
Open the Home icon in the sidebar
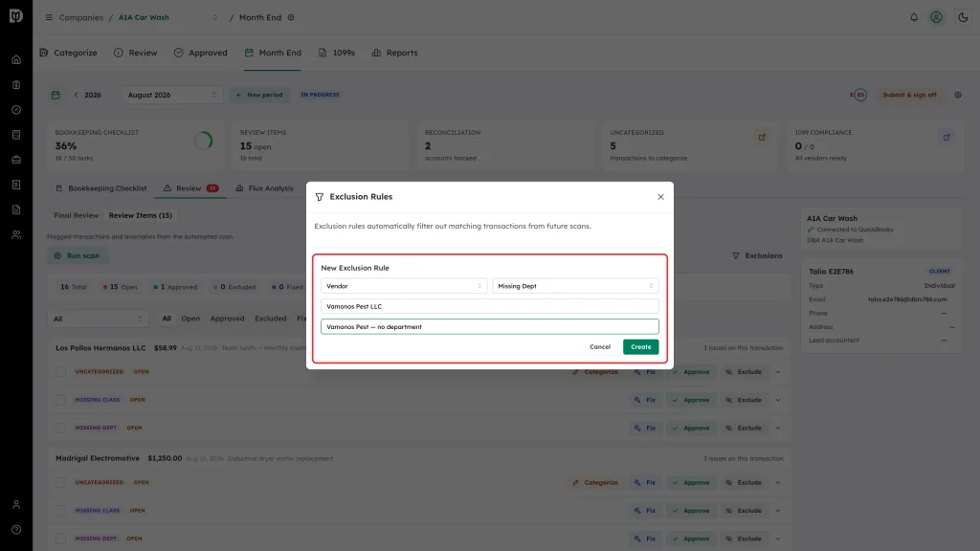(16, 60)
